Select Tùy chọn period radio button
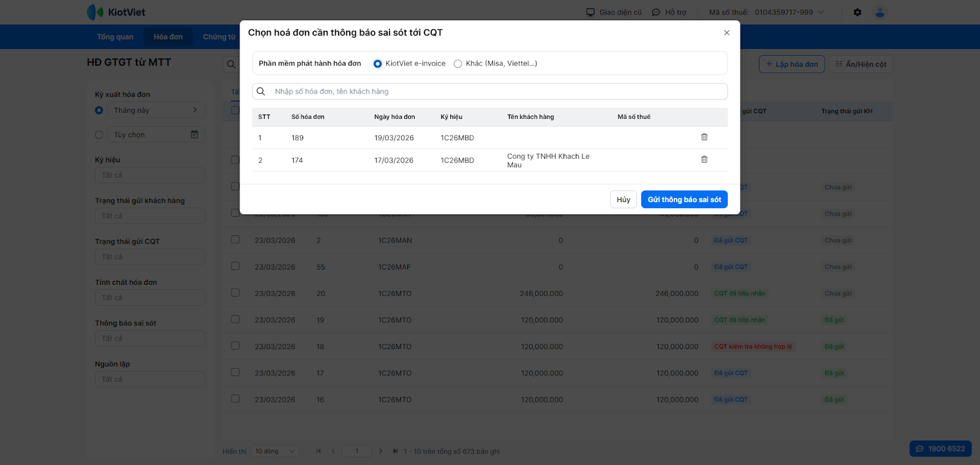This screenshot has height=465, width=980. click(99, 135)
